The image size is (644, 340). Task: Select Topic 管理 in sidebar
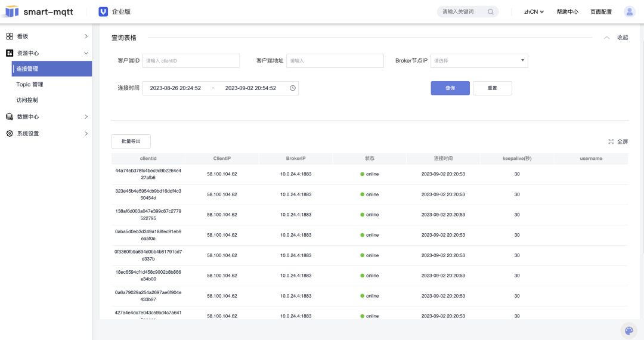[30, 85]
